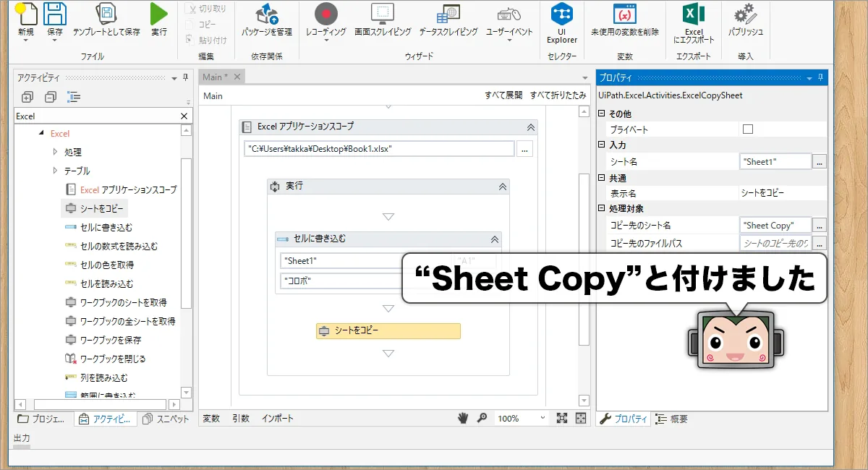
Task: Click the ユーザーイベント icon
Action: pos(509,14)
